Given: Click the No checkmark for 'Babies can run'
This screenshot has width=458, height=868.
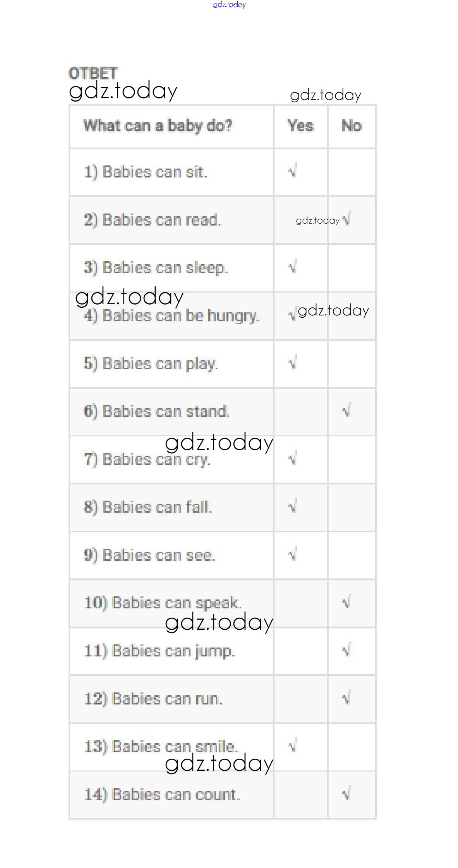Looking at the screenshot, I should click(x=347, y=698).
